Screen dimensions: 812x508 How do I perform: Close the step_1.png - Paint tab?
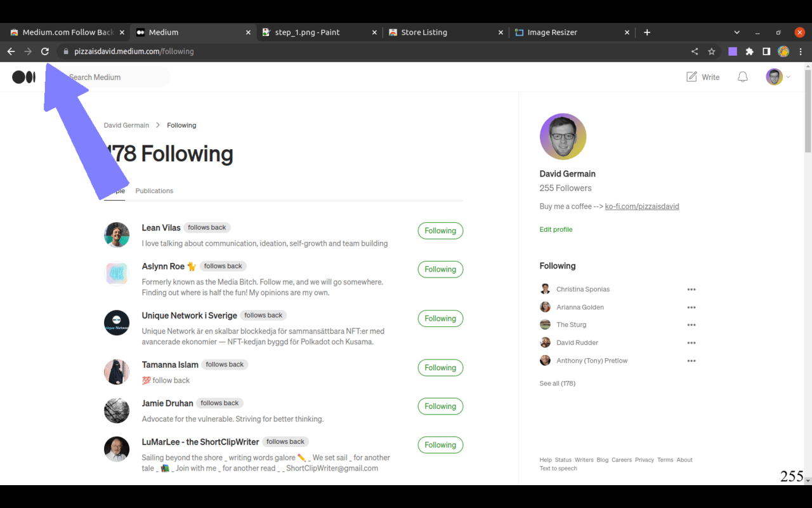click(374, 32)
